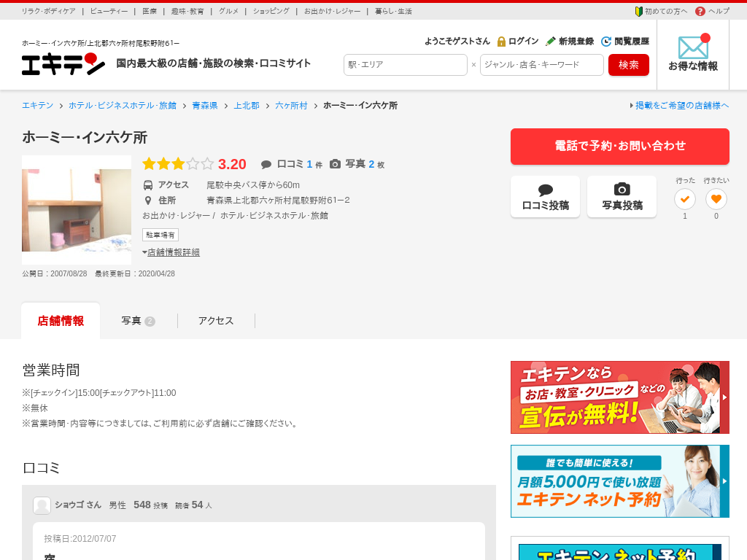Click the beginner guide leaf icon
This screenshot has height=560, width=747.
tap(639, 12)
